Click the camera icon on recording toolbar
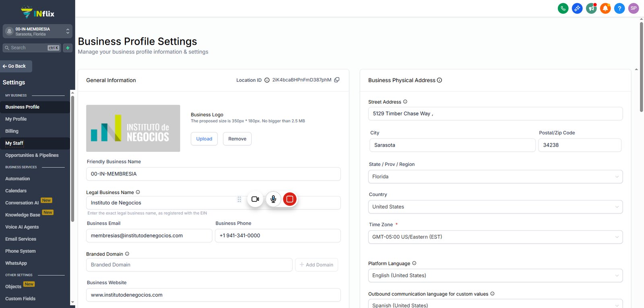644x308 pixels. pyautogui.click(x=255, y=199)
